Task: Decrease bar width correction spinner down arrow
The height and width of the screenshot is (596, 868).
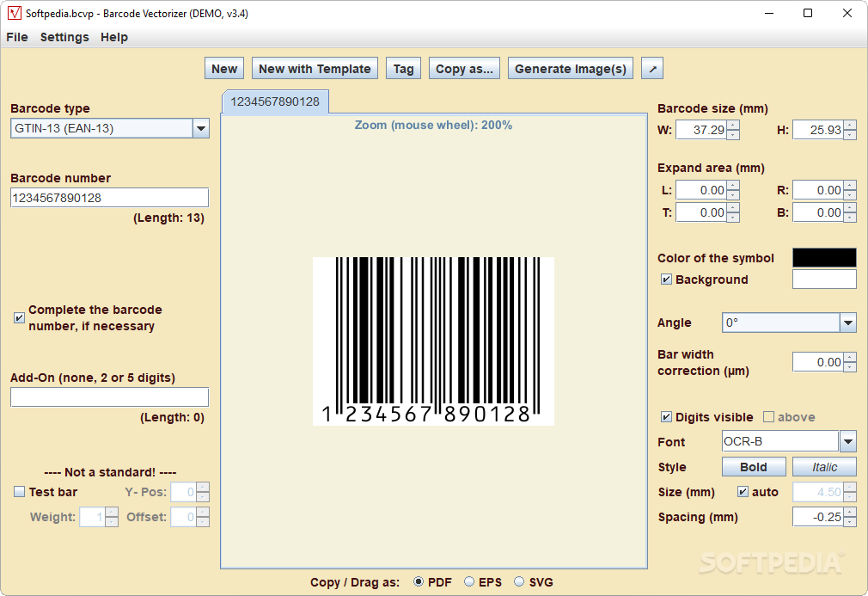Action: (x=850, y=367)
